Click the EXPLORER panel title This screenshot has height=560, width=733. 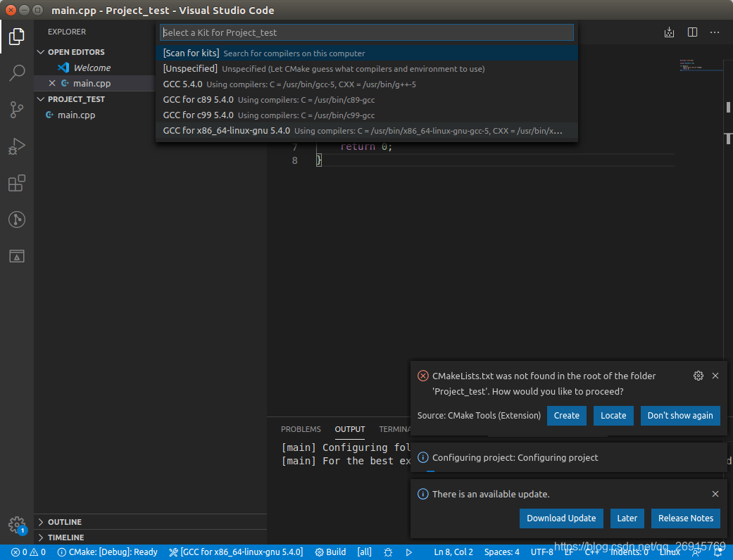pos(67,32)
